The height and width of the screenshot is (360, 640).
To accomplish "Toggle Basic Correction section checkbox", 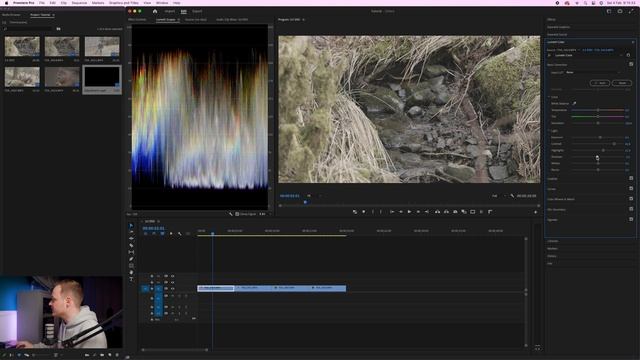I will click(x=631, y=64).
